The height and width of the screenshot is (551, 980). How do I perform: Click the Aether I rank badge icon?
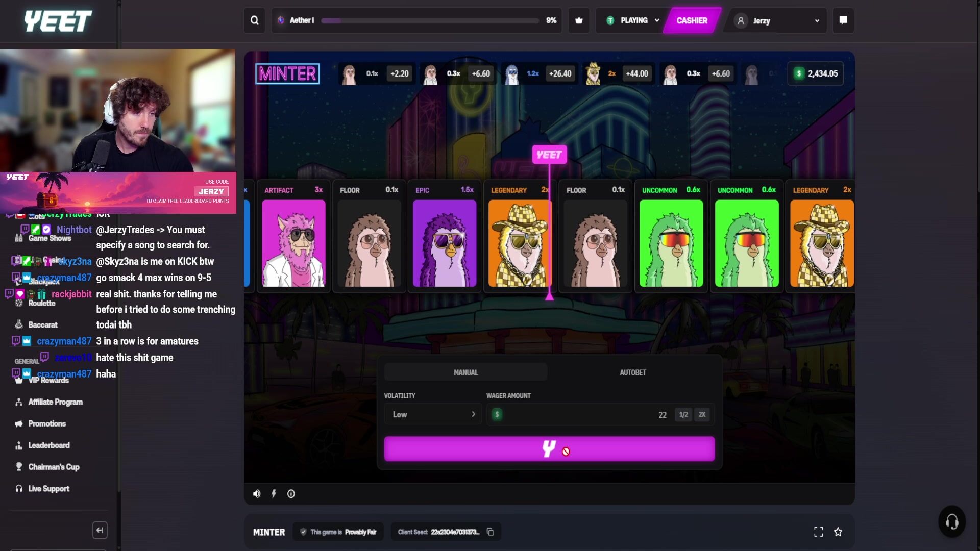(281, 20)
